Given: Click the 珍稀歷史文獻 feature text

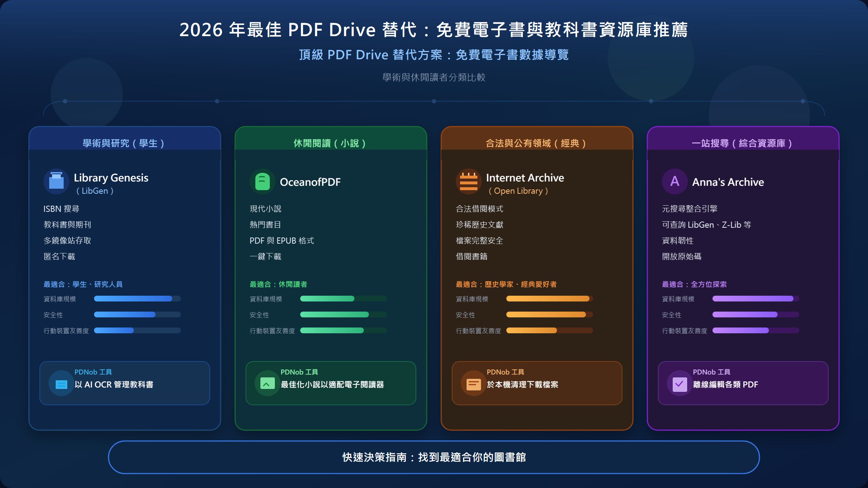Looking at the screenshot, I should tap(480, 225).
